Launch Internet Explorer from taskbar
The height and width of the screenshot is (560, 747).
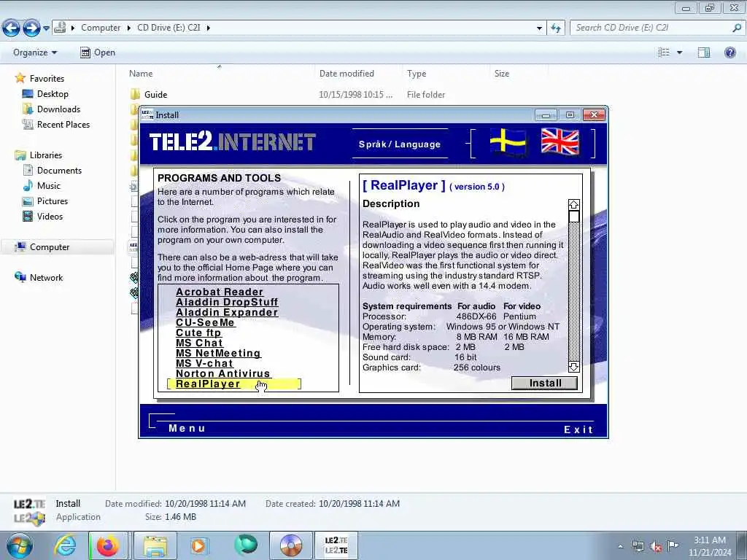click(65, 545)
